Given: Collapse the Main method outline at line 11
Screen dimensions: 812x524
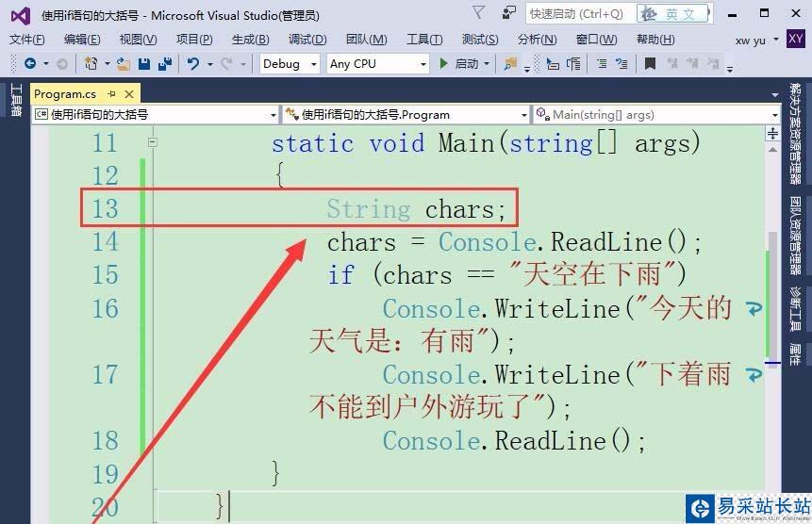Looking at the screenshot, I should (x=152, y=142).
